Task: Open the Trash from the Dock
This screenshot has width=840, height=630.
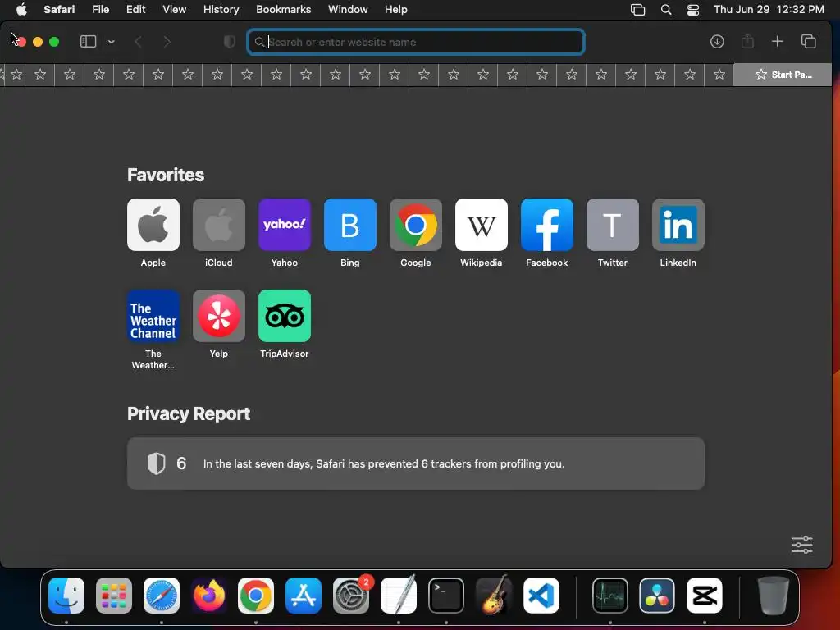Action: [773, 596]
